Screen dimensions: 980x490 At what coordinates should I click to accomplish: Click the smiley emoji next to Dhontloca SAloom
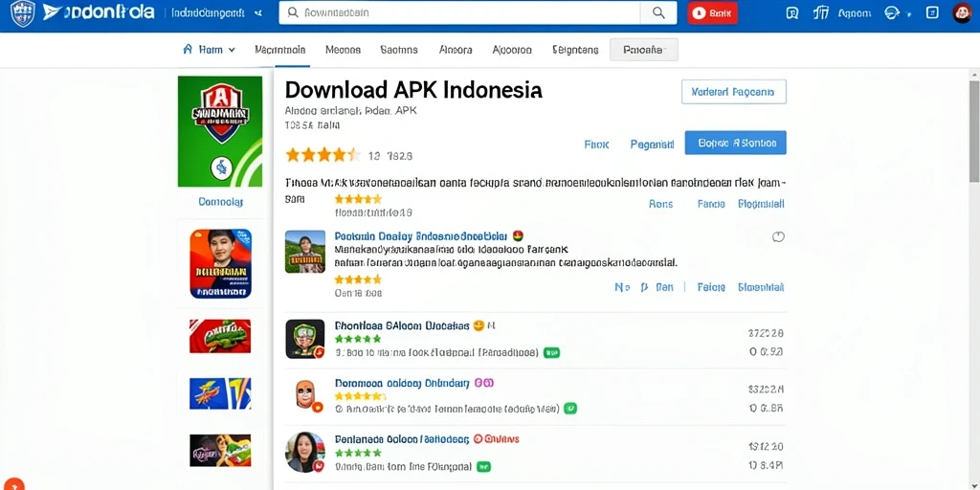pyautogui.click(x=479, y=325)
